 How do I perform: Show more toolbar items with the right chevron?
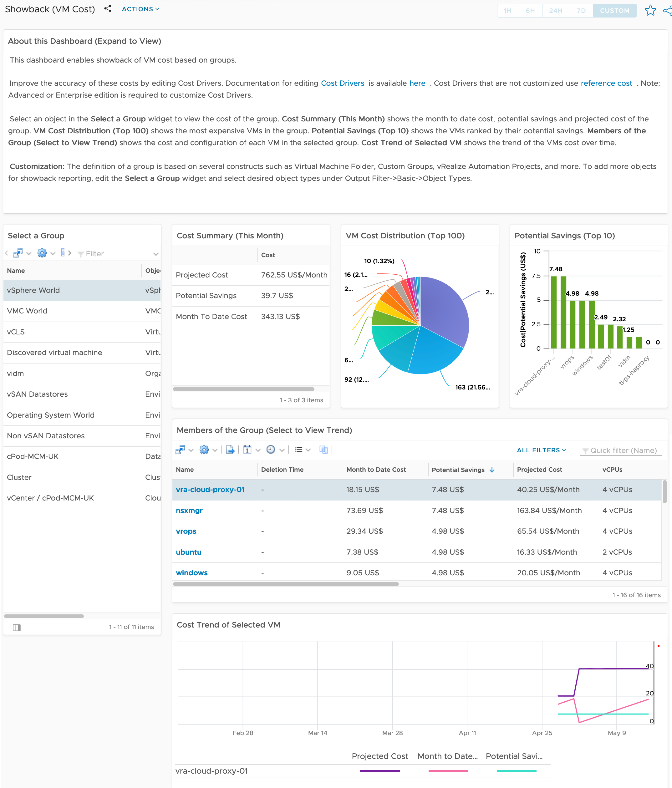pyautogui.click(x=69, y=253)
